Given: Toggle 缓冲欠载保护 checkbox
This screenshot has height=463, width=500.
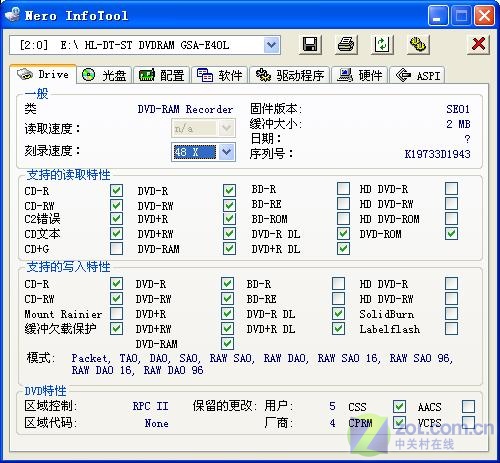Looking at the screenshot, I should [116, 329].
